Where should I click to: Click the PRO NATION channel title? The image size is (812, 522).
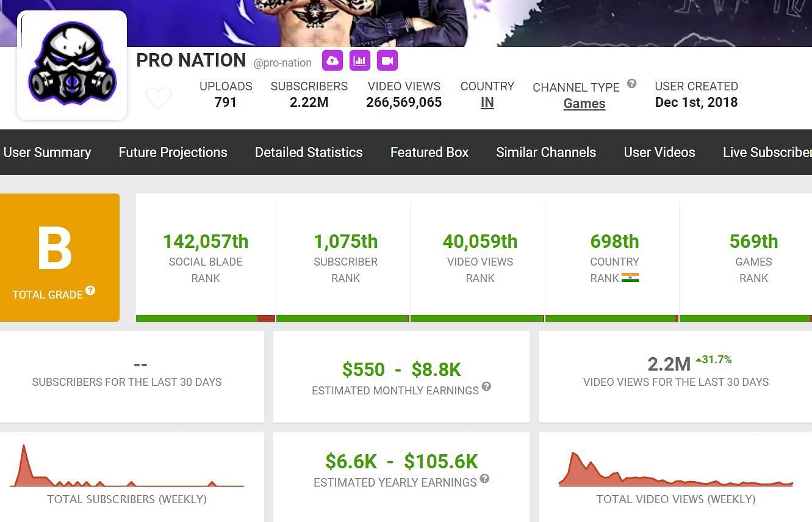pyautogui.click(x=191, y=60)
